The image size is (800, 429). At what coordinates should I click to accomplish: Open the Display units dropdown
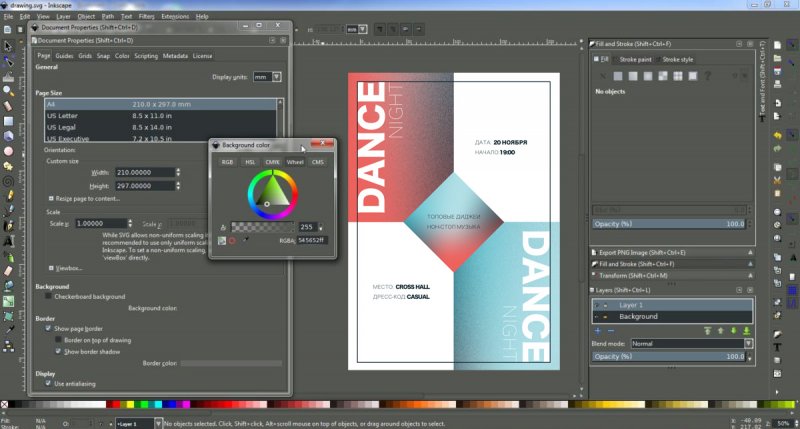point(267,76)
